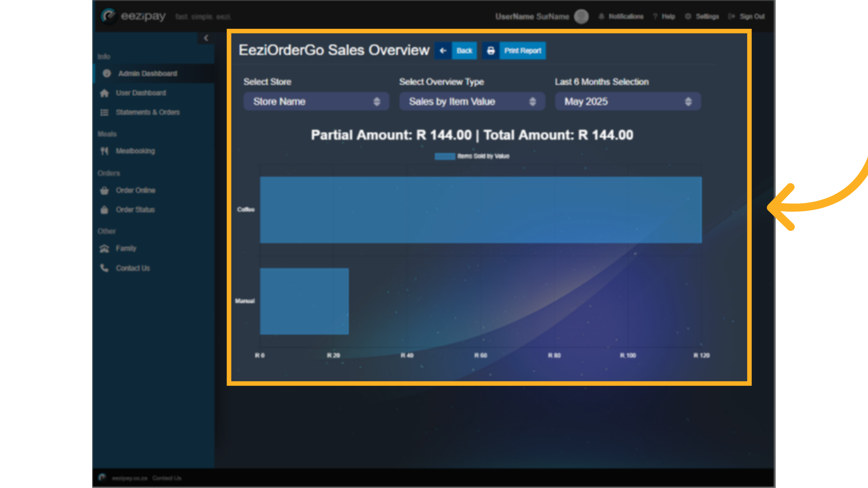Toggle Items Sold by Value legend swatch

coord(445,156)
